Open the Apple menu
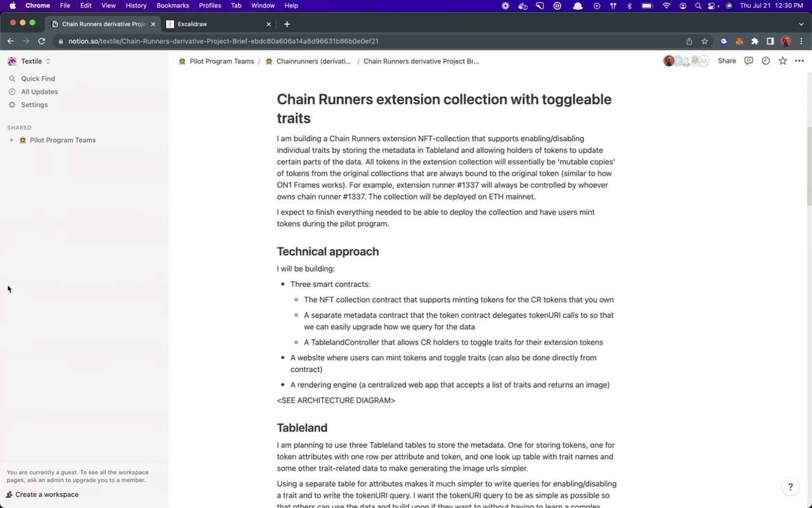 13,6
